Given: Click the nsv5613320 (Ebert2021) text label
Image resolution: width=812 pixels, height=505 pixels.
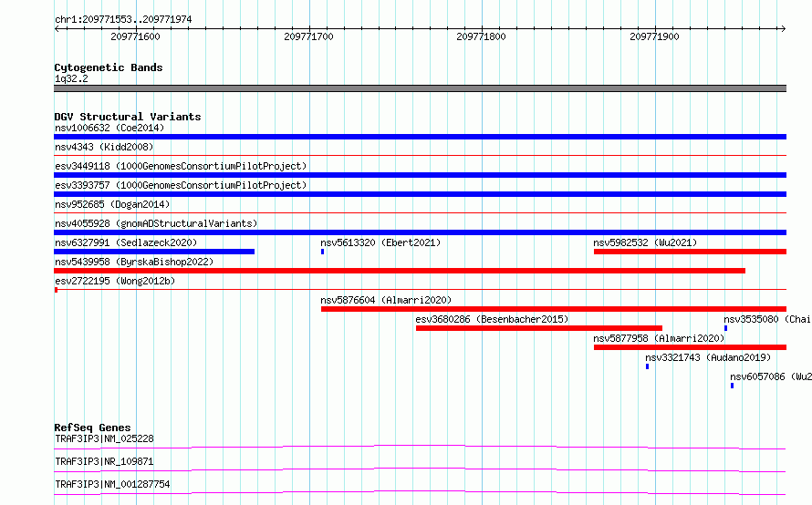Looking at the screenshot, I should click(380, 242).
